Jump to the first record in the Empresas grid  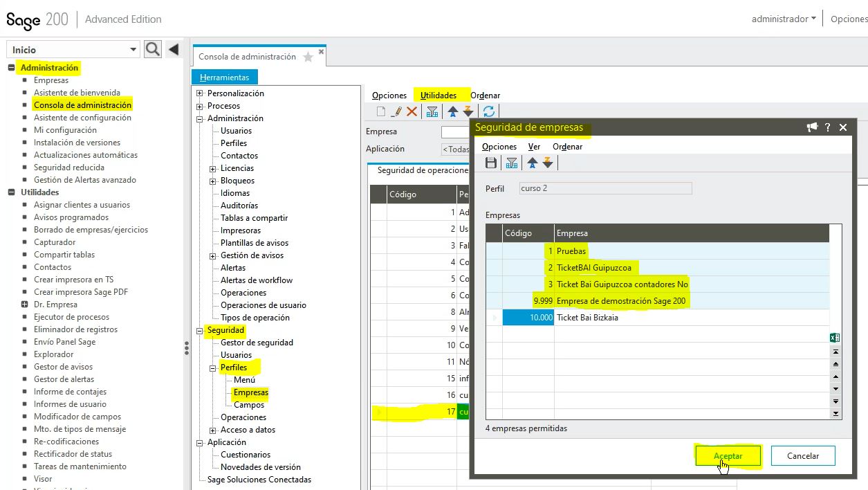[835, 352]
